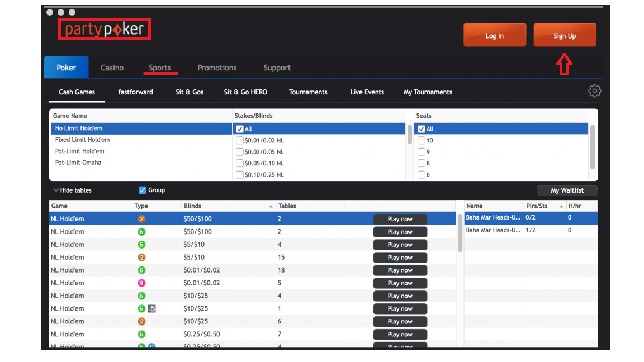Click the seat-type 2 icon in the top $50/$100 row

pyautogui.click(x=141, y=219)
